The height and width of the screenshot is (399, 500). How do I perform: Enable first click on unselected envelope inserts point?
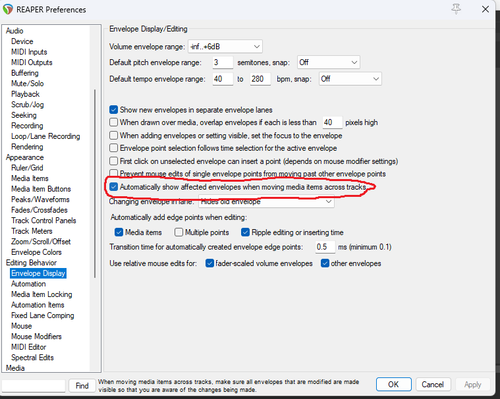click(x=114, y=161)
